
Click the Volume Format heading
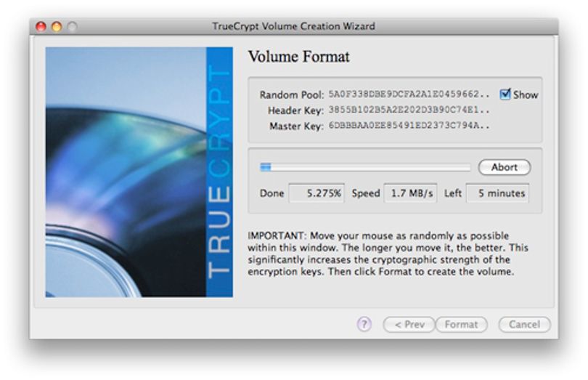coord(299,57)
